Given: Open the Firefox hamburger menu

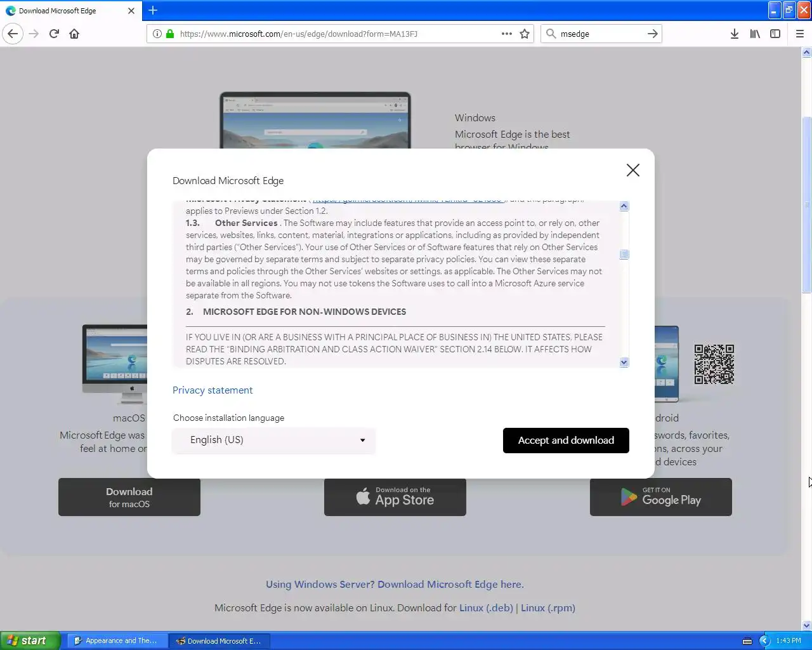Looking at the screenshot, I should pos(800,34).
